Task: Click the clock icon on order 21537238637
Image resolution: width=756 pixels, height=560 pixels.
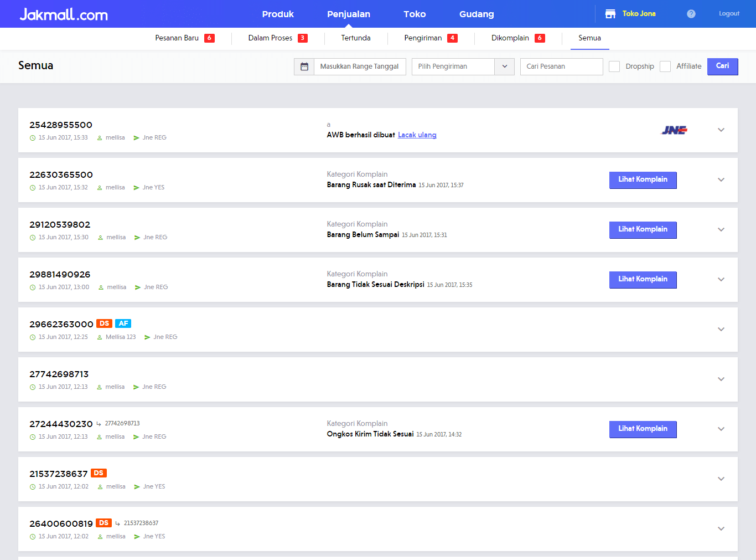Action: click(x=33, y=487)
